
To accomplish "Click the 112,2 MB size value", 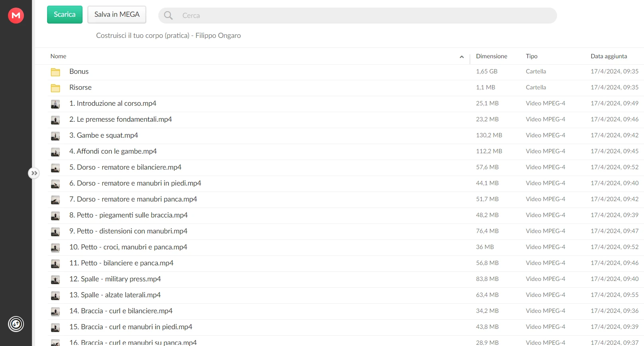I will [489, 151].
